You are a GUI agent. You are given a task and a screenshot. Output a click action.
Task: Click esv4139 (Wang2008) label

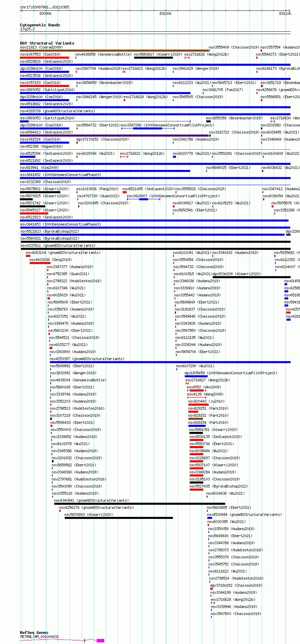[x=205, y=394]
